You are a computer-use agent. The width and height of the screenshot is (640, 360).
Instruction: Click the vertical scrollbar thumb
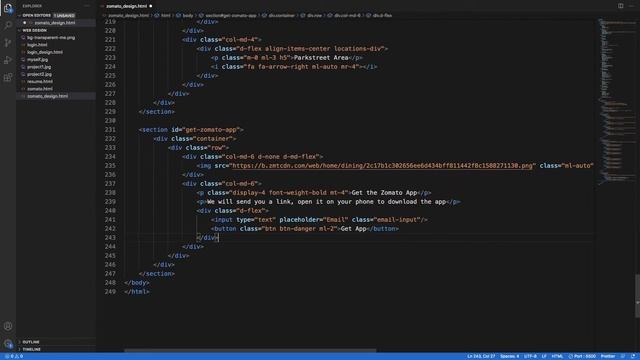(637, 296)
